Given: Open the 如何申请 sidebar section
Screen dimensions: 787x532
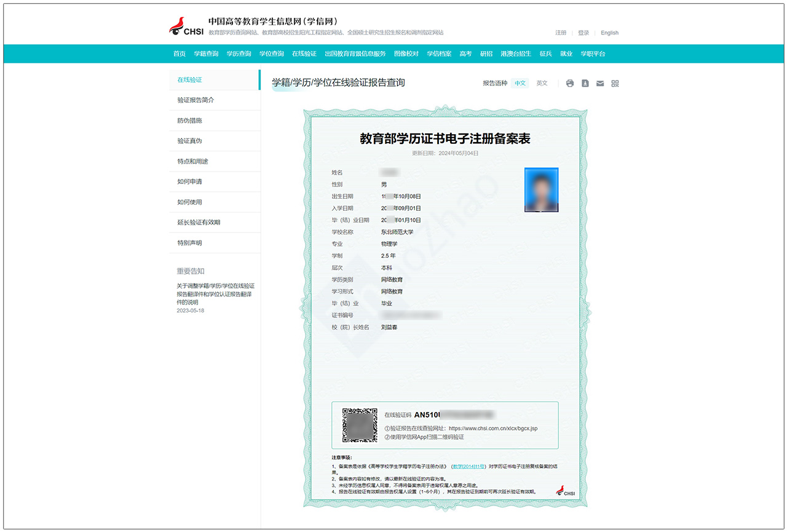Looking at the screenshot, I should coord(189,181).
